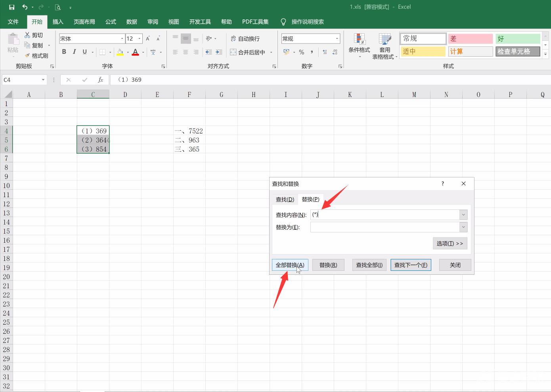The image size is (551, 392).
Task: Switch to the PDF工具集 tab
Action: point(255,22)
